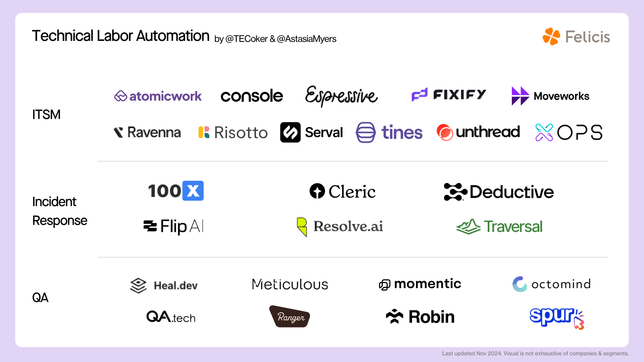Screen dimensions: 644x362
Task: Click the Unthread logo in ITSM section
Action: click(478, 132)
